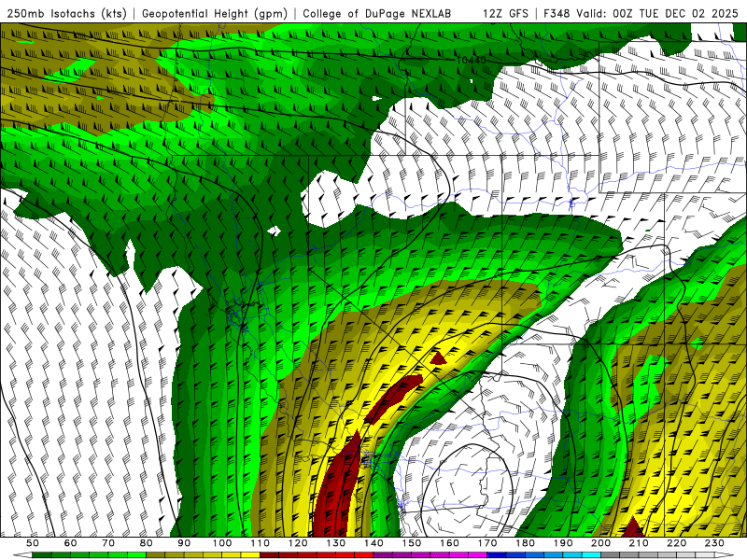Pick the bright green swatch just left of 80
This screenshot has height=560, width=747.
pyautogui.click(x=136, y=554)
